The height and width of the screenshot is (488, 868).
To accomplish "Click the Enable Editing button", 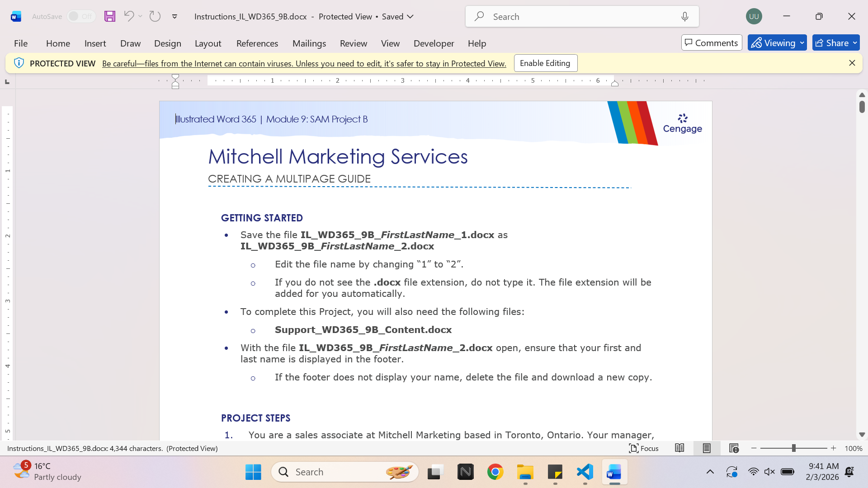I will point(545,63).
